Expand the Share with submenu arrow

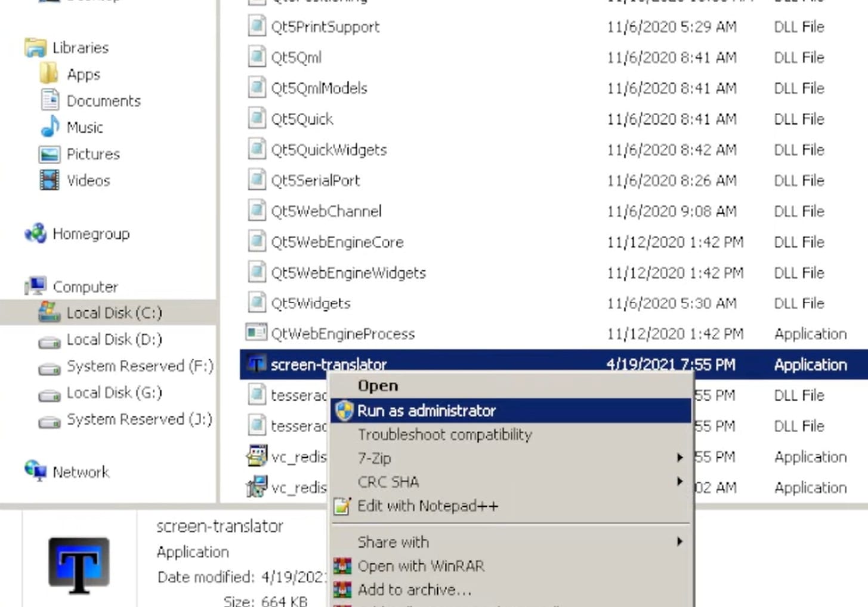[679, 541]
